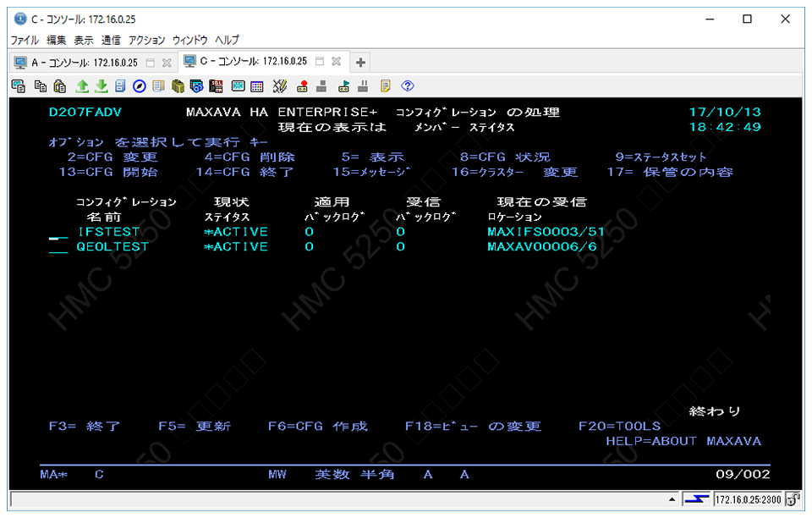Click the colored grid keypad icon

(257, 86)
